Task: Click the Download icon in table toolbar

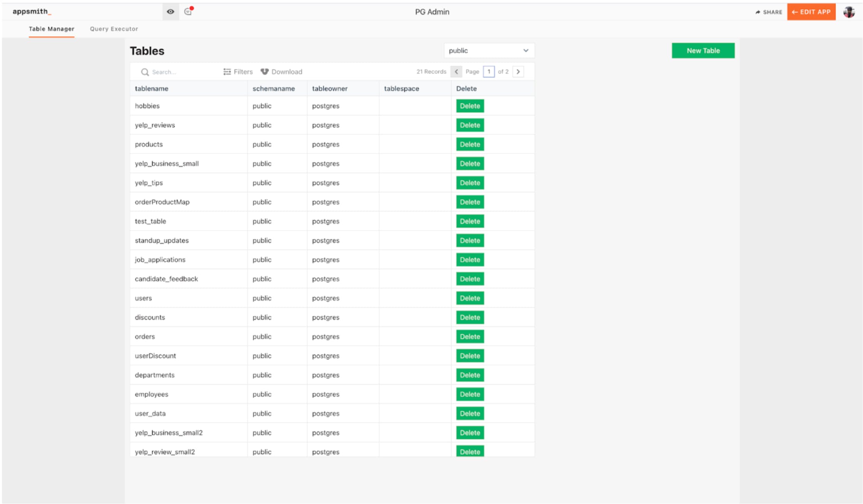Action: pyautogui.click(x=265, y=72)
